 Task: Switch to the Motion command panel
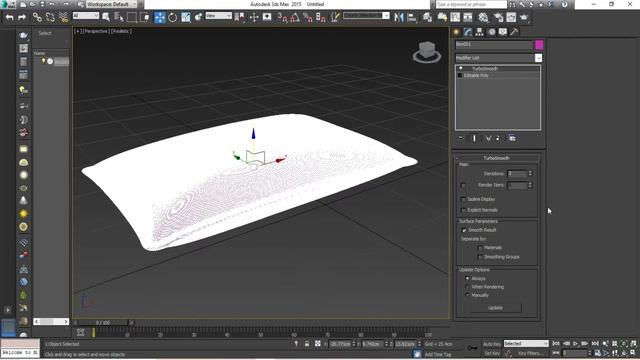pos(491,32)
